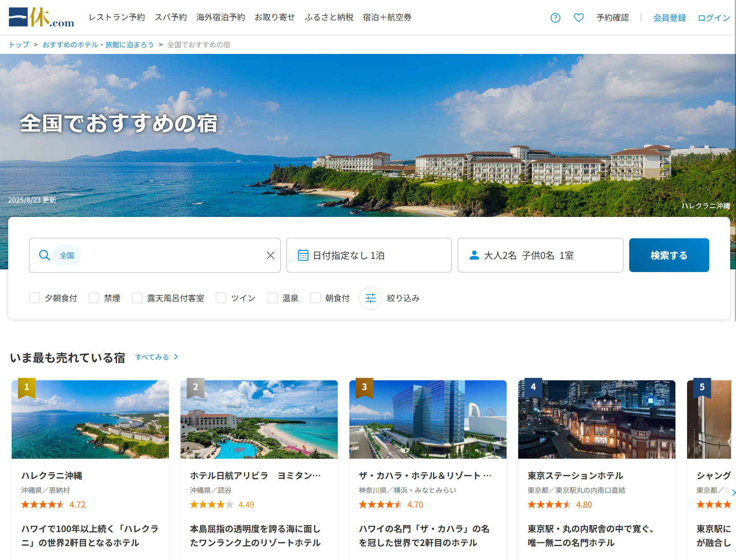Open the 絞り込み filter sliders icon
The width and height of the screenshot is (736, 560).
click(x=371, y=298)
